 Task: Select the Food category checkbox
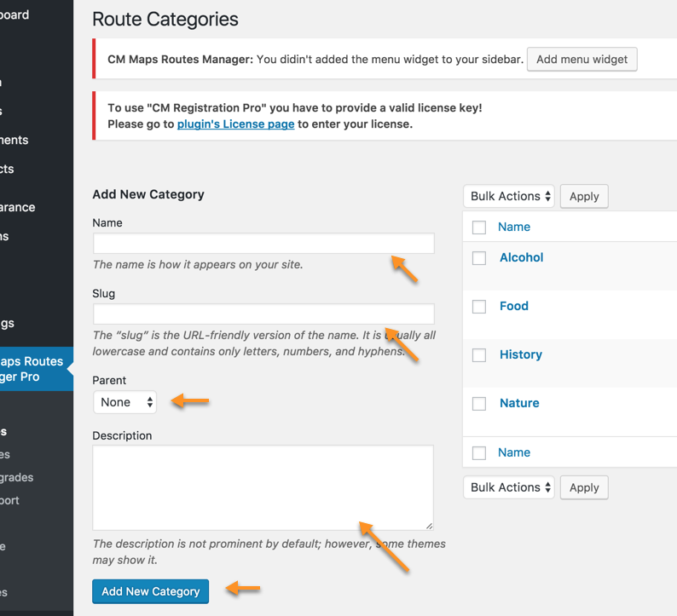pos(479,307)
